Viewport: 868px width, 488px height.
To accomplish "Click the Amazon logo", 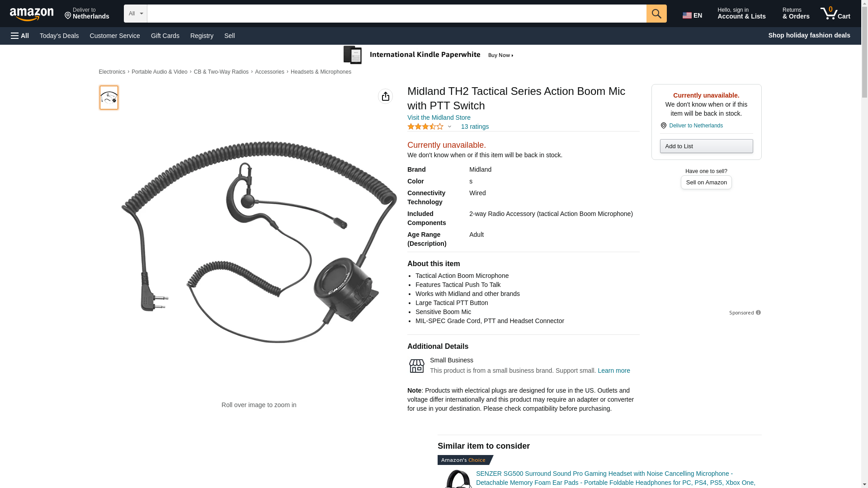I will tap(32, 14).
